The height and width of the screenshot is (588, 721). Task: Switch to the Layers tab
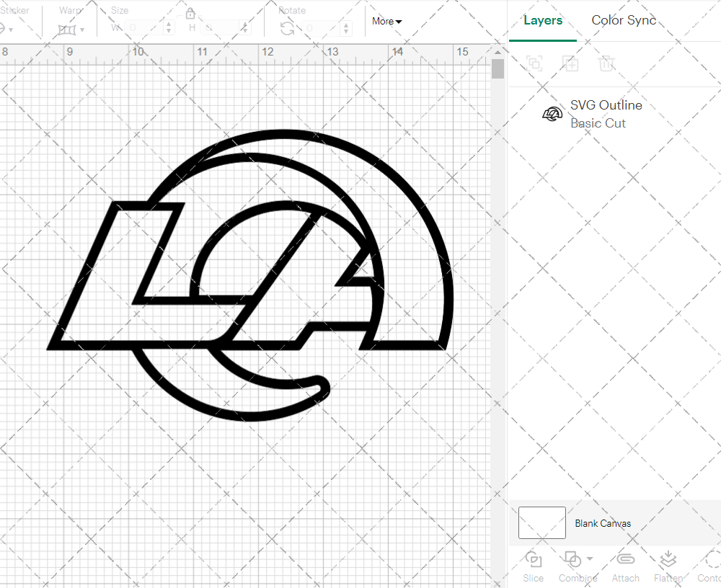pos(543,20)
